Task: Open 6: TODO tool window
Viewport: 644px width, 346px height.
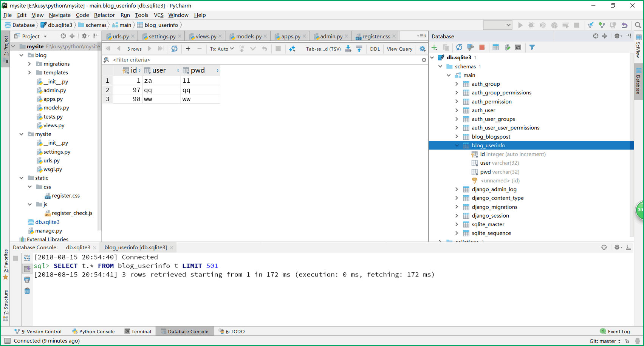Action: point(232,331)
